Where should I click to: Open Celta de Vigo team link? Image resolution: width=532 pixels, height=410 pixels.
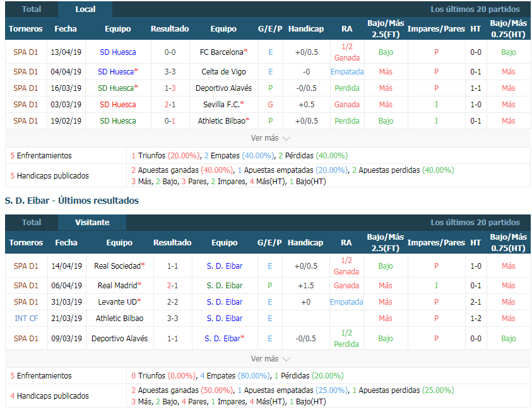(223, 72)
